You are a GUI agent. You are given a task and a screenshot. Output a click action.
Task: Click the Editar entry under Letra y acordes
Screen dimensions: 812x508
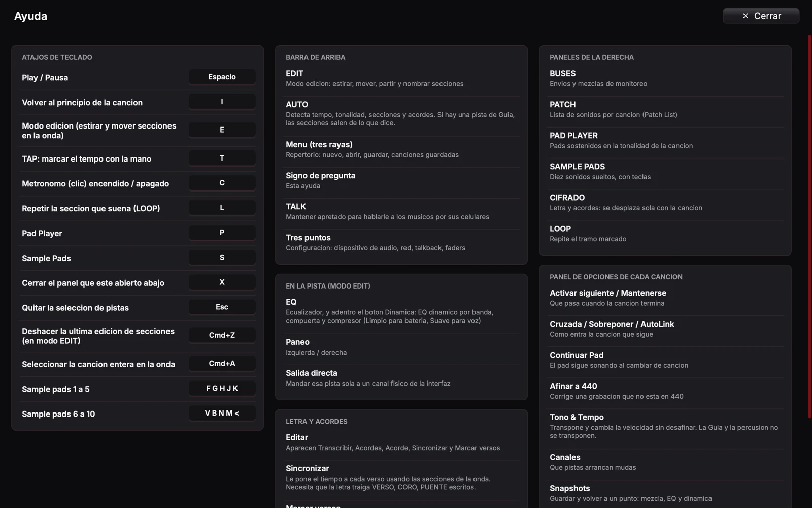tap(401, 442)
